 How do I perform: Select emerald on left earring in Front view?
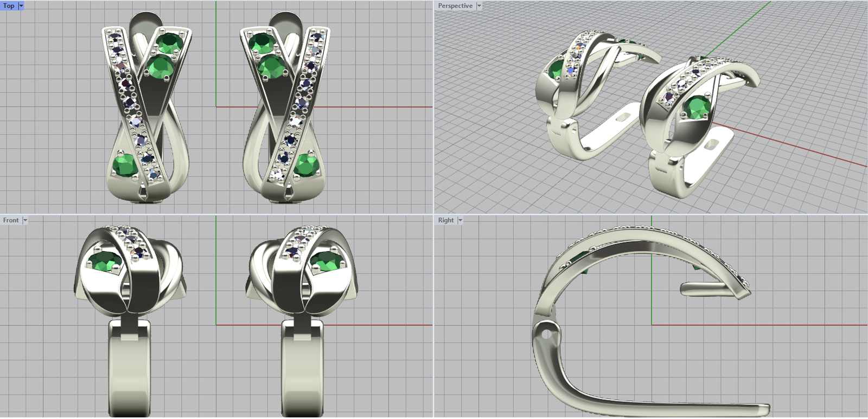click(x=105, y=263)
